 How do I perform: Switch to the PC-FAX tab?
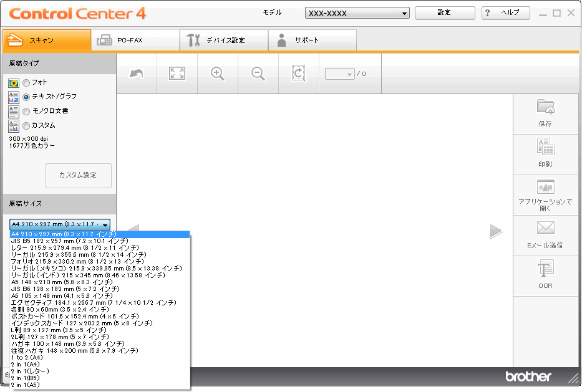[x=135, y=40]
